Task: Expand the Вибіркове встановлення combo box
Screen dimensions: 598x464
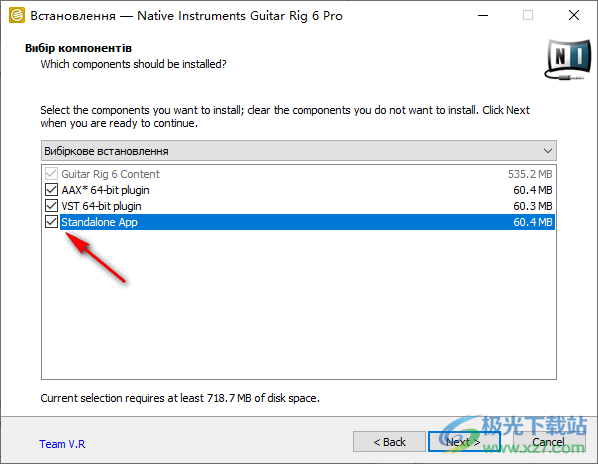Action: (299, 151)
